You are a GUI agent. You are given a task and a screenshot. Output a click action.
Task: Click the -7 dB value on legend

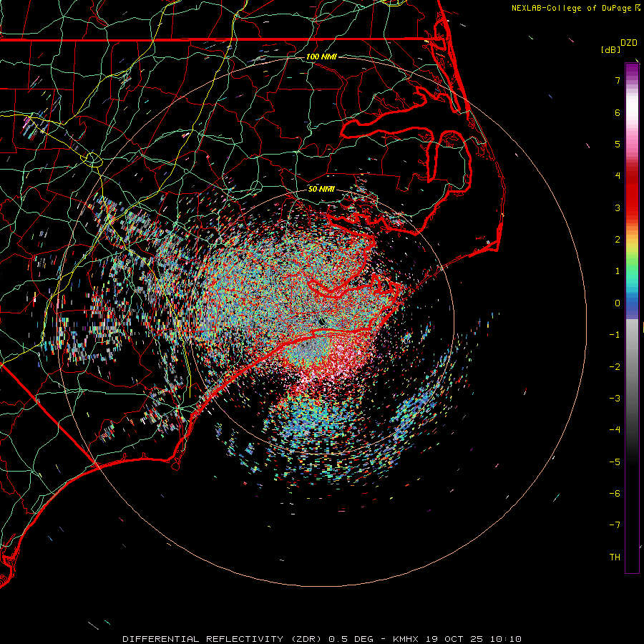coord(615,525)
